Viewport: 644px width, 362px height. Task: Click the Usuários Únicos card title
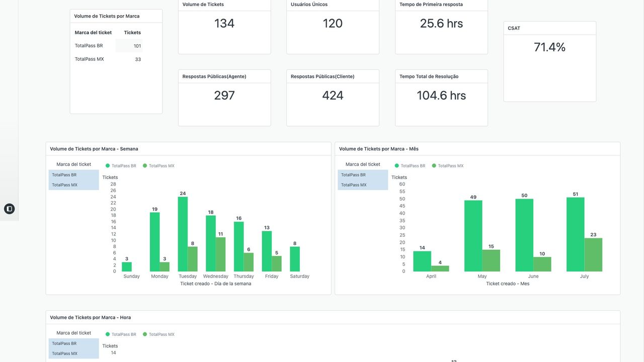coord(308,5)
